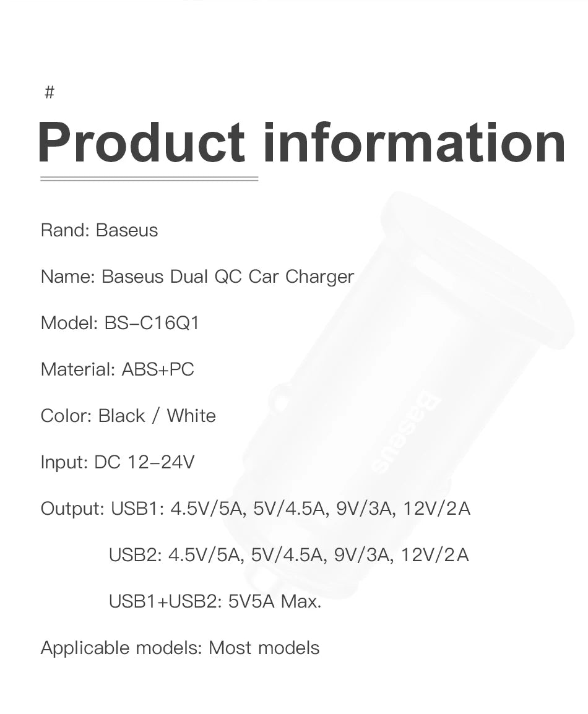Viewport: 588px width, 714px height.
Task: Click the Model: BS-C16Q1 text
Action: pyautogui.click(x=119, y=323)
